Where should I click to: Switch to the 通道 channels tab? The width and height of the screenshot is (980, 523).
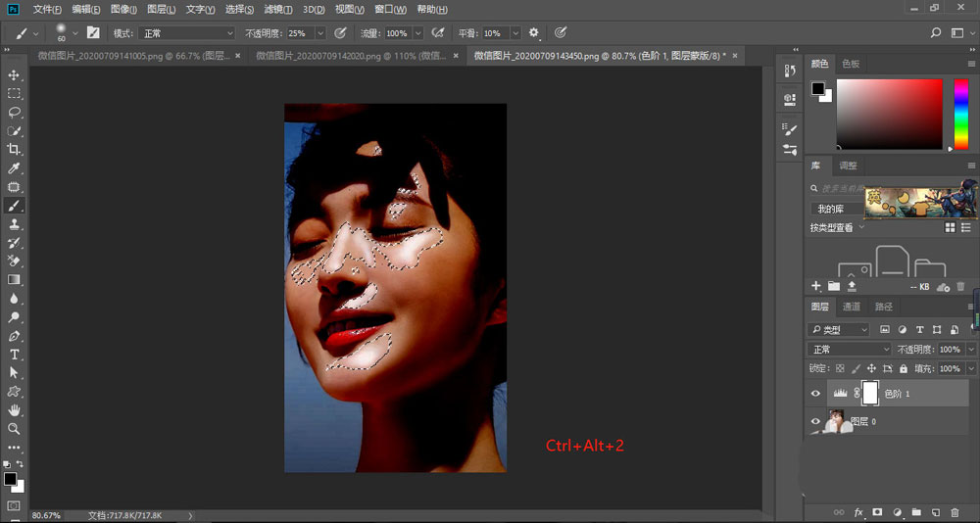851,307
